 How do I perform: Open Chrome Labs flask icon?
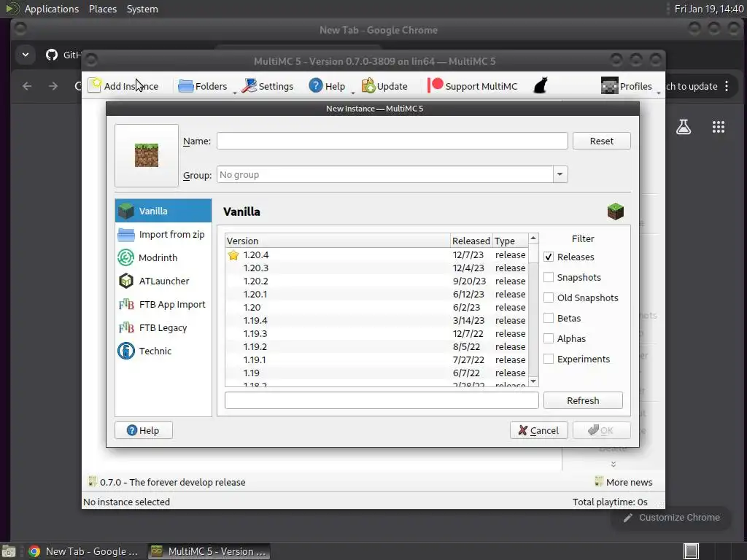[683, 127]
